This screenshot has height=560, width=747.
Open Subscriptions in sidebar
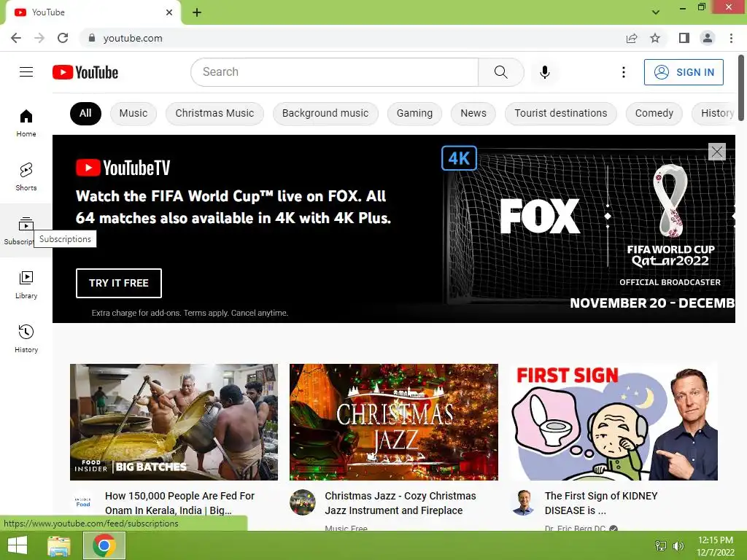(26, 230)
